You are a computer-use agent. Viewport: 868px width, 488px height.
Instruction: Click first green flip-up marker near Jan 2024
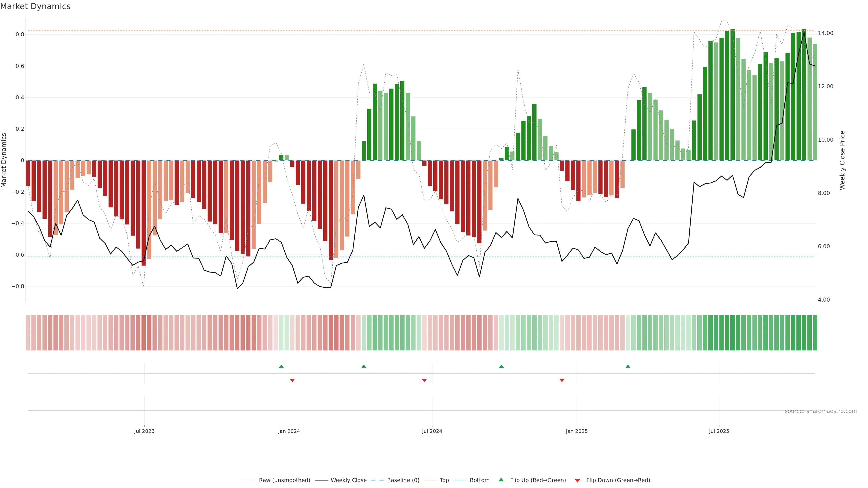point(281,366)
